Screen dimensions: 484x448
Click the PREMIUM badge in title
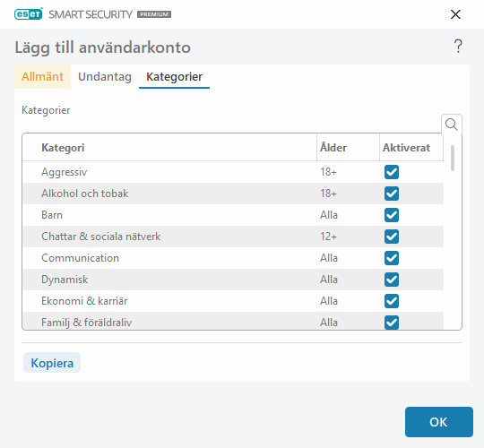[154, 14]
